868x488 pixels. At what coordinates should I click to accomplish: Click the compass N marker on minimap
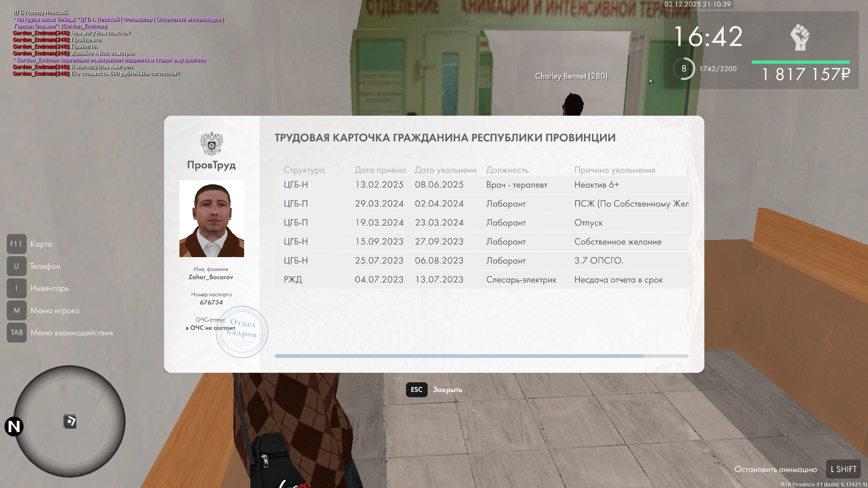tap(14, 427)
